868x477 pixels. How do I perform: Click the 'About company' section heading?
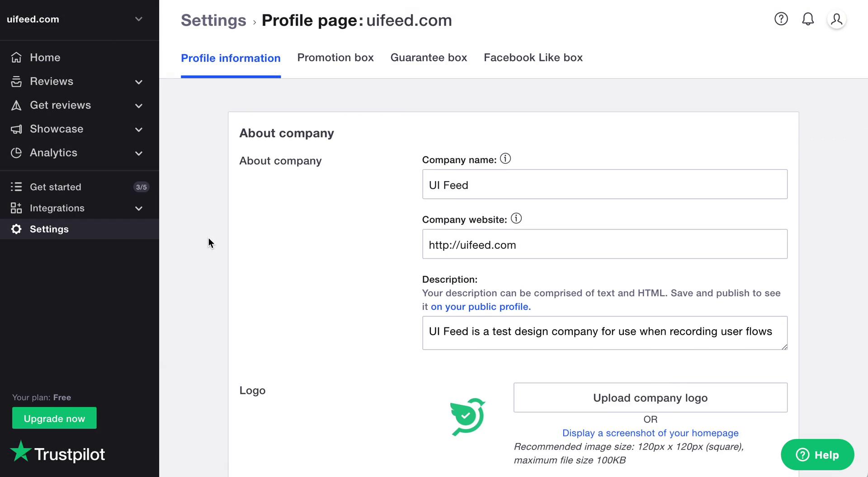(287, 133)
